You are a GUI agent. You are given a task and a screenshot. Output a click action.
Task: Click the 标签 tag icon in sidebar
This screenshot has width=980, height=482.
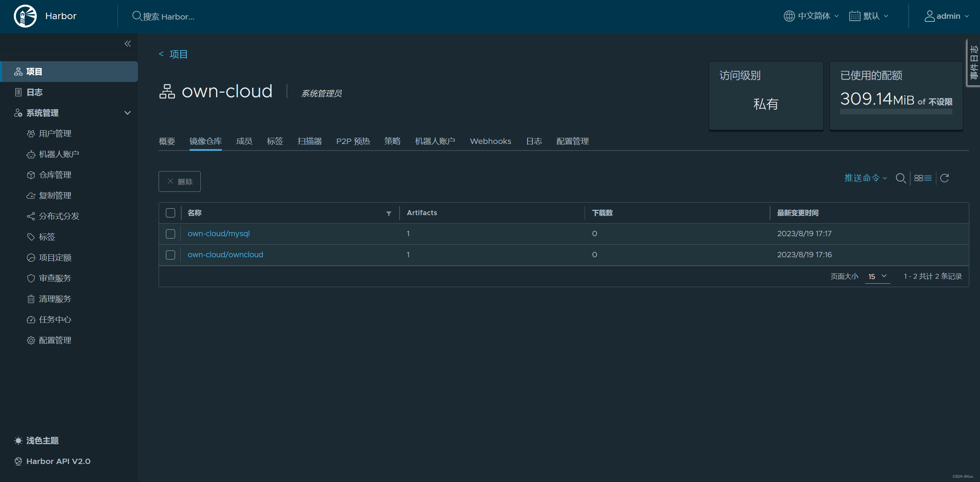point(31,237)
